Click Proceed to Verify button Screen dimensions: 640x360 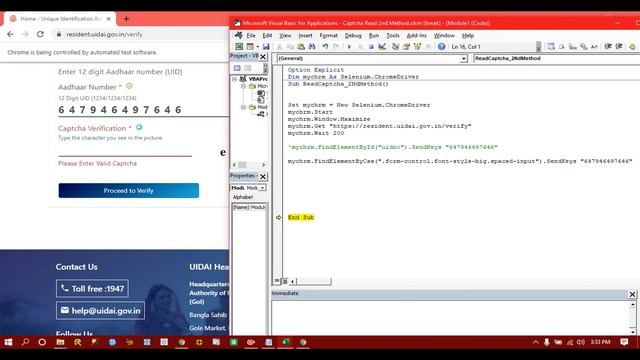click(129, 191)
